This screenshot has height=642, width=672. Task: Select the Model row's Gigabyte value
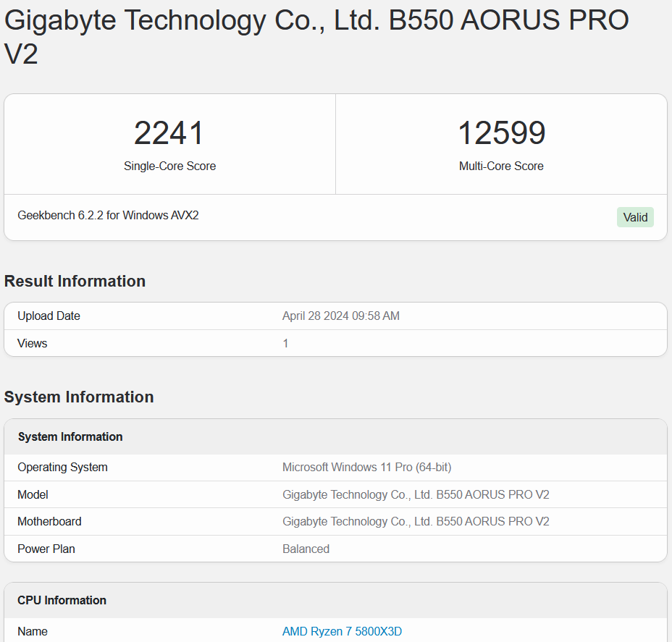coord(416,494)
